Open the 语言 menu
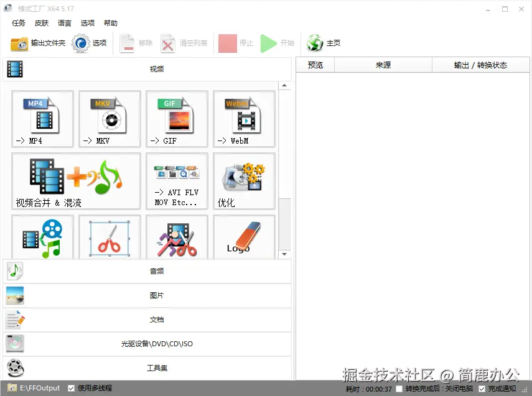This screenshot has height=396, width=532. [x=64, y=23]
